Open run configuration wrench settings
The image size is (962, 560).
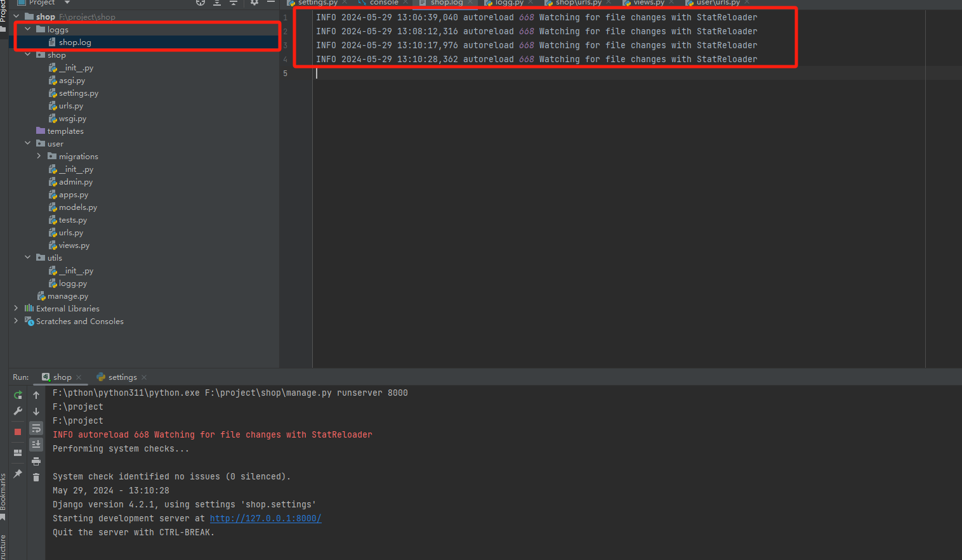(x=18, y=412)
